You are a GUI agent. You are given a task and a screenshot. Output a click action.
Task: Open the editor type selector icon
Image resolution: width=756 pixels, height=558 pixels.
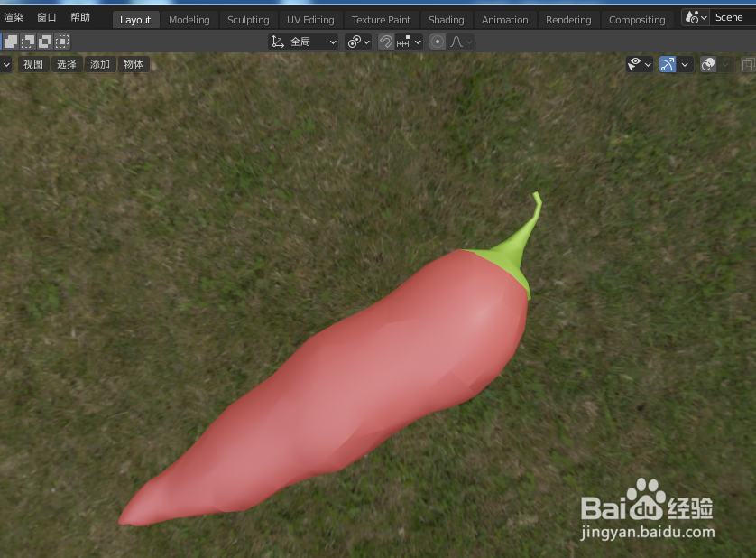pos(7,63)
